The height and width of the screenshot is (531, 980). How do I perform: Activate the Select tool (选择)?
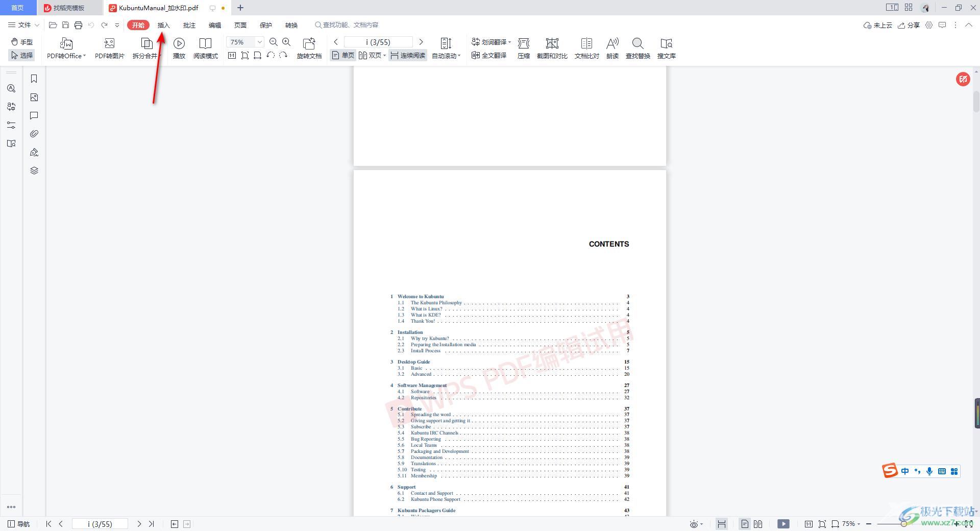click(x=22, y=55)
